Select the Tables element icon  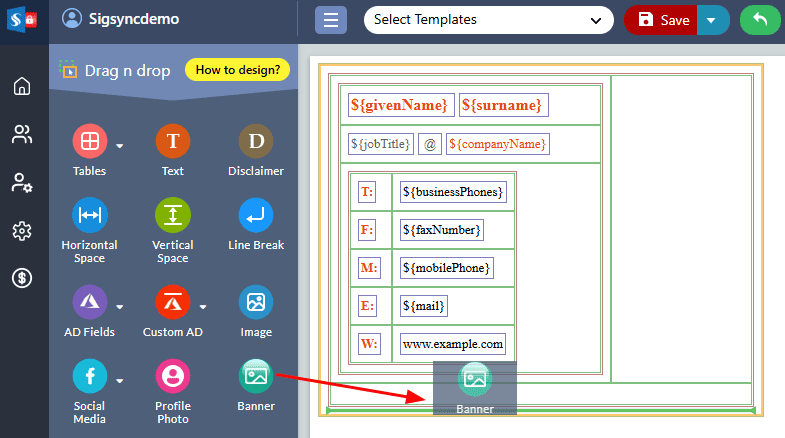[90, 141]
